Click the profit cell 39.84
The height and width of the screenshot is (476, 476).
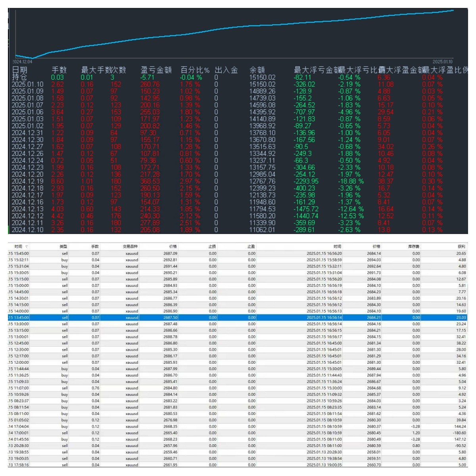(461, 420)
